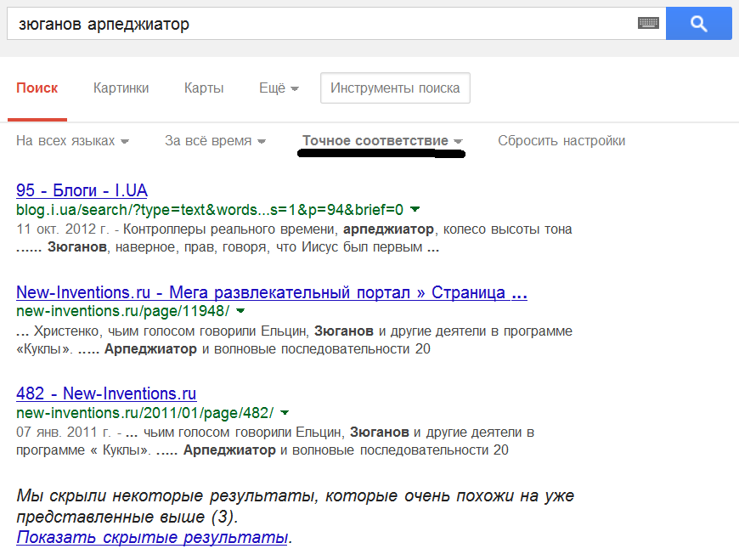Expand the arrow next to new-inventions.ru/2011/01/page/482/

[x=285, y=412]
